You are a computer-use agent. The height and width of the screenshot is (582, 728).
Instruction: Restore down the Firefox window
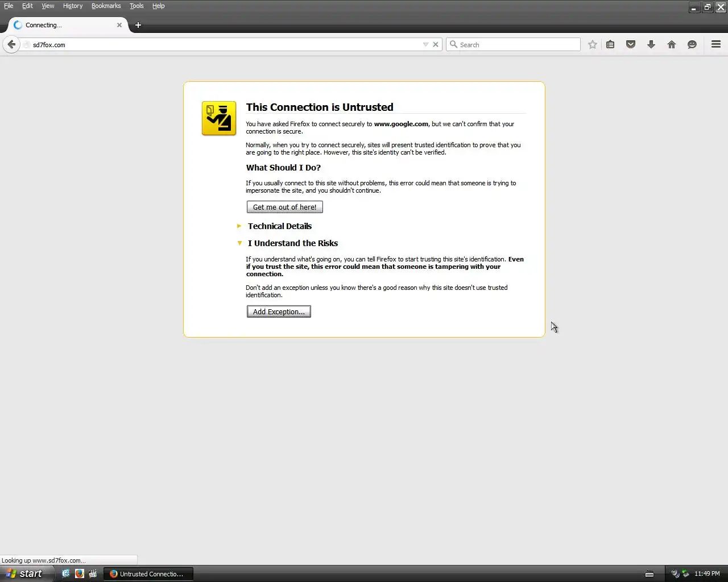[x=707, y=7]
